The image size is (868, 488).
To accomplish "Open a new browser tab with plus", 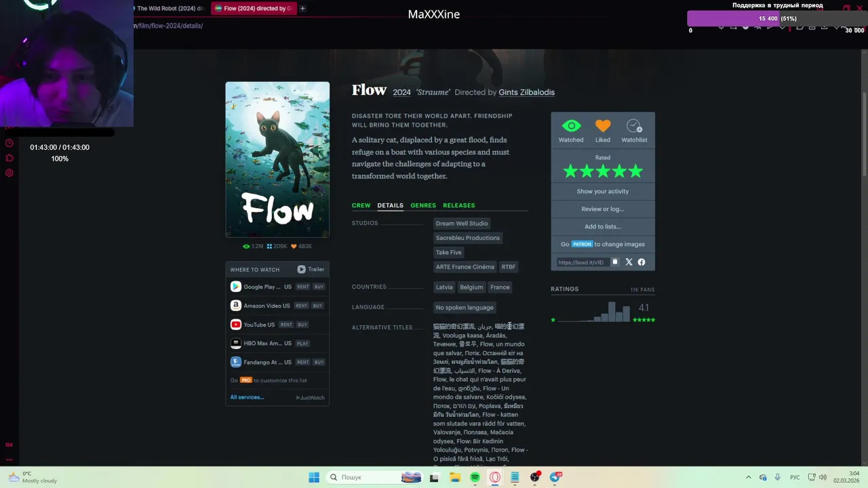I will point(302,9).
